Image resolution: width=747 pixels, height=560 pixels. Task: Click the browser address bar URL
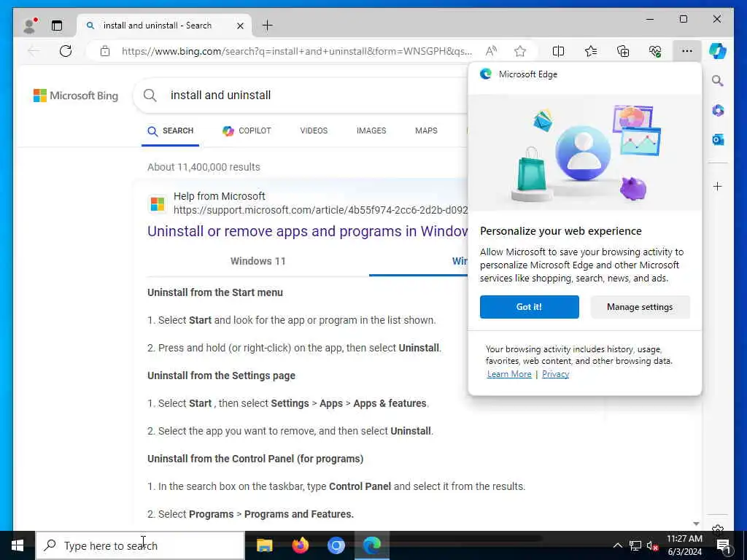tap(297, 51)
